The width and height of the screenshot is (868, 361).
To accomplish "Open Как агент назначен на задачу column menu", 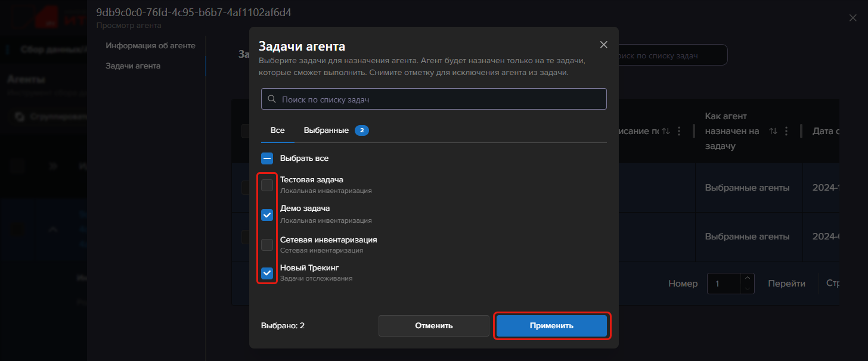I will pyautogui.click(x=786, y=131).
